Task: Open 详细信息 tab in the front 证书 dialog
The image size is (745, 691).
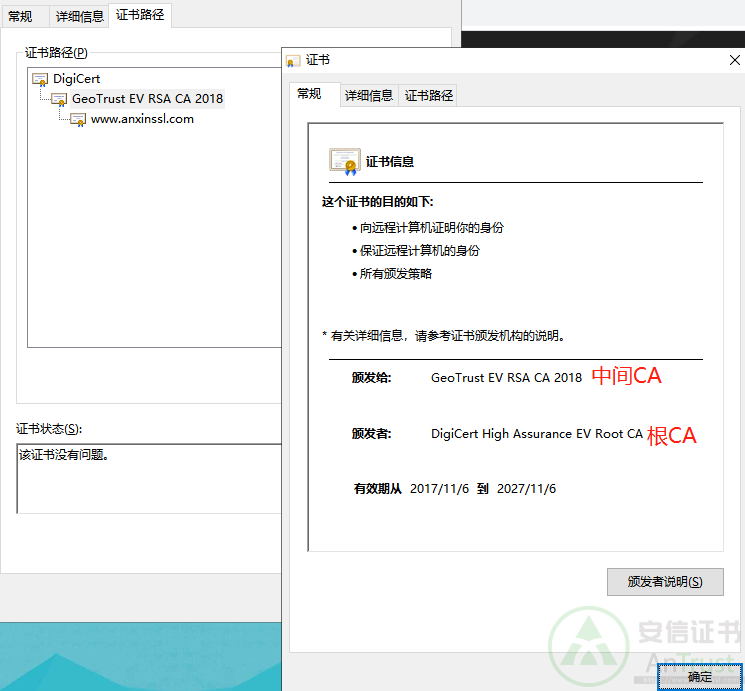Action: [369, 96]
